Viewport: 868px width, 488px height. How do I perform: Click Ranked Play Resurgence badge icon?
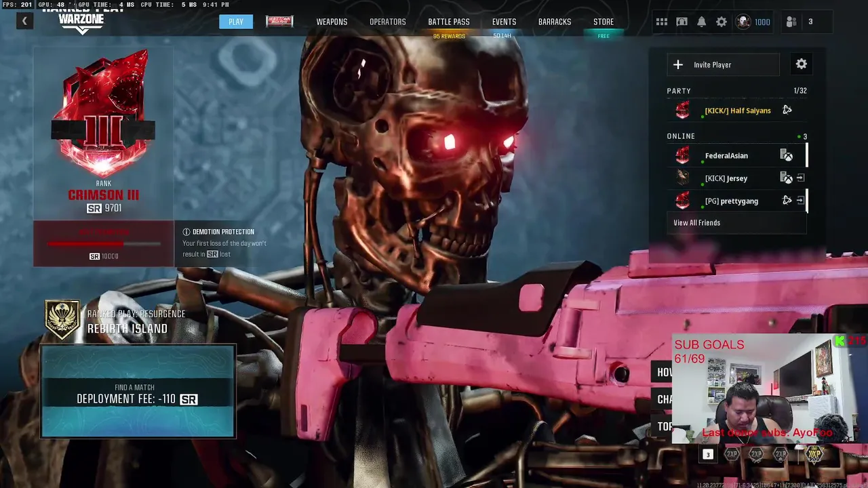pyautogui.click(x=62, y=319)
